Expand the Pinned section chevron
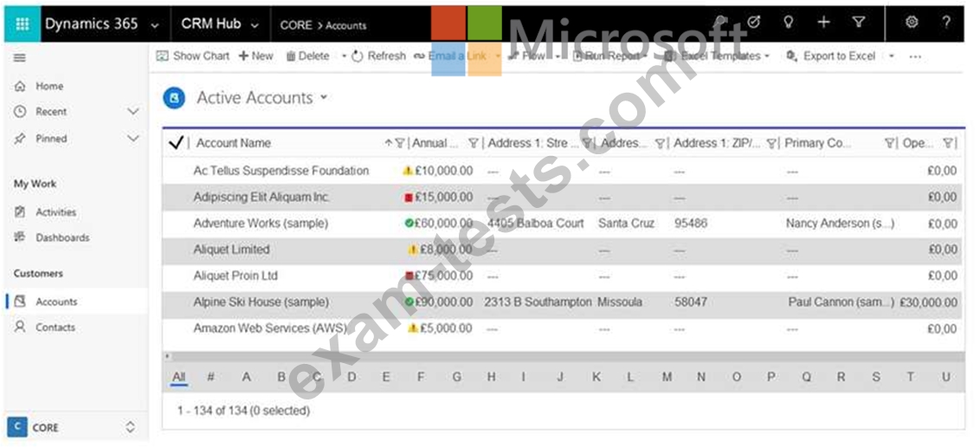The image size is (980, 448). tap(132, 139)
